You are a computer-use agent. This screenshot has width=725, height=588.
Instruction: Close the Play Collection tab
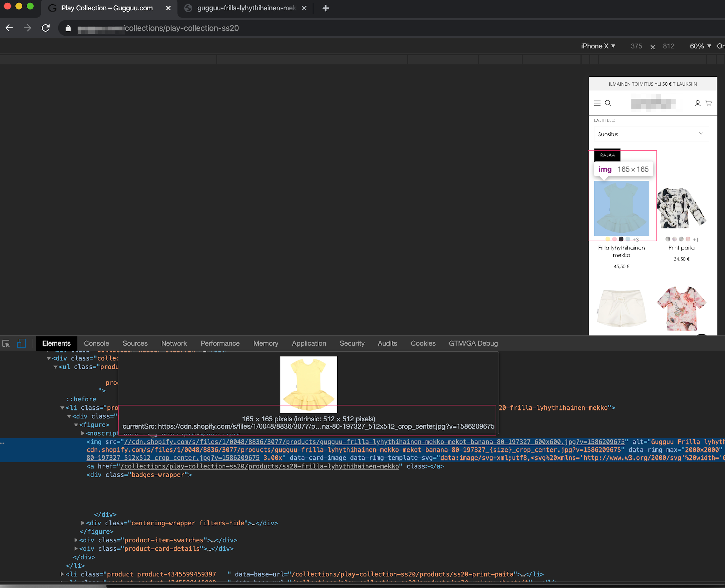[169, 8]
